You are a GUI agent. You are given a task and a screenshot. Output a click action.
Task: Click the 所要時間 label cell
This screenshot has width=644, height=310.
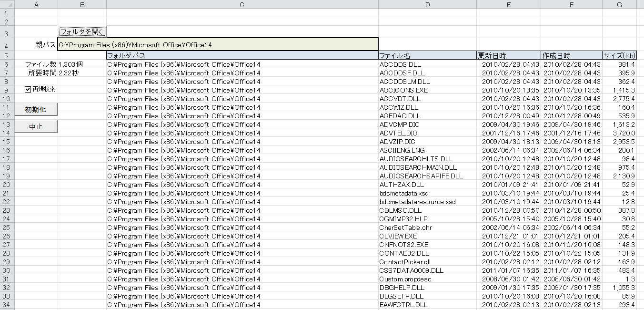[36, 72]
